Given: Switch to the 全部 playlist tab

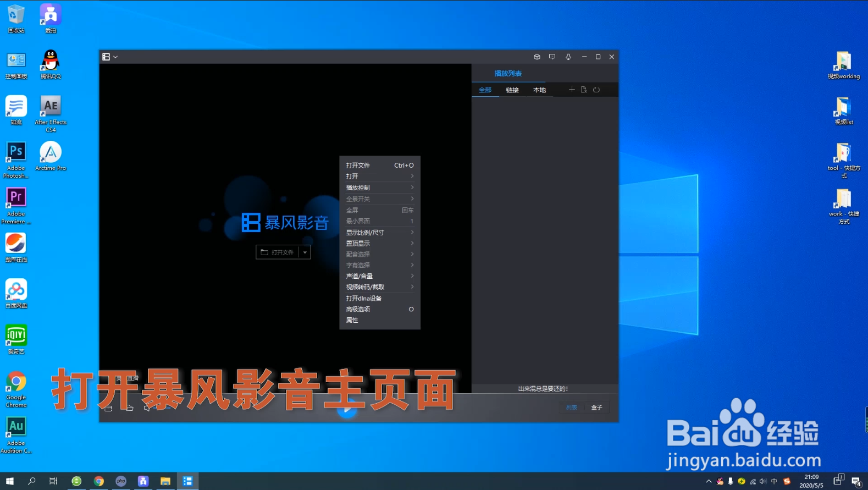Looking at the screenshot, I should [x=485, y=90].
